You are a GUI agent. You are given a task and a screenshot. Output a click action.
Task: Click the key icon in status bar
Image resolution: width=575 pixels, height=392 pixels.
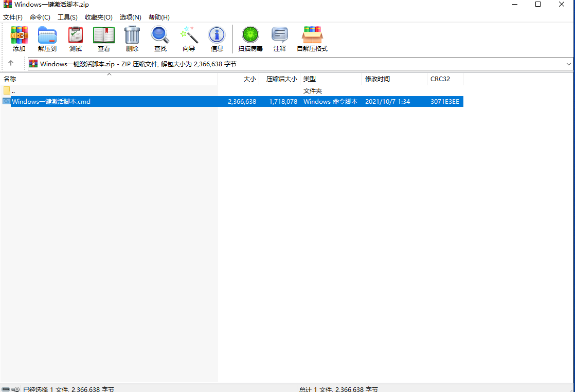(x=15, y=389)
